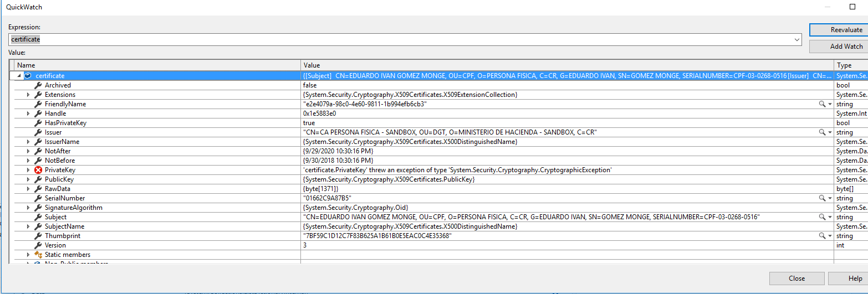
Task: Open the Issuer text visualizer magnifier
Action: click(x=822, y=132)
